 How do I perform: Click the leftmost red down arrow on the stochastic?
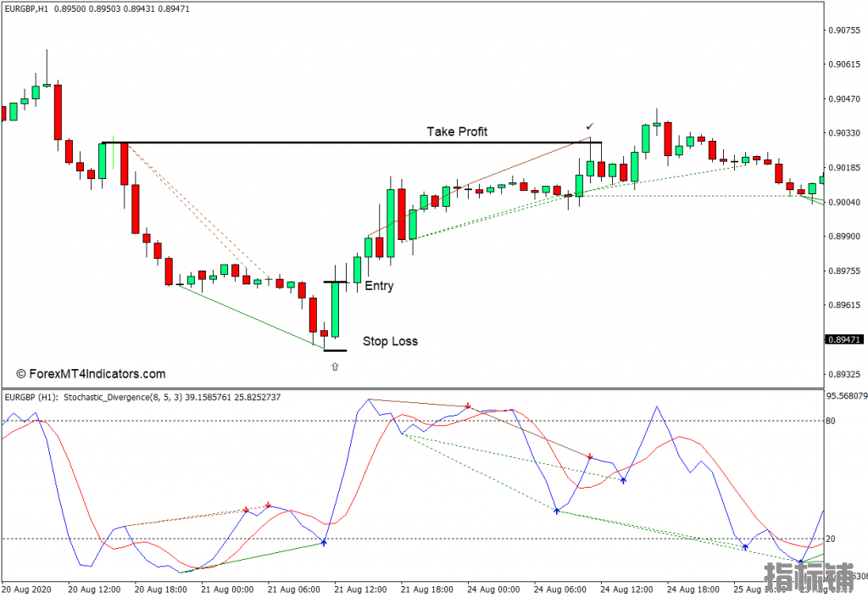246,509
